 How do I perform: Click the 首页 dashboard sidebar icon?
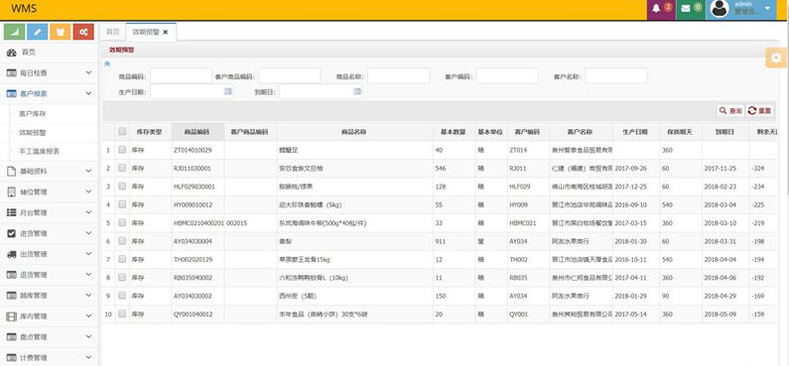click(11, 52)
